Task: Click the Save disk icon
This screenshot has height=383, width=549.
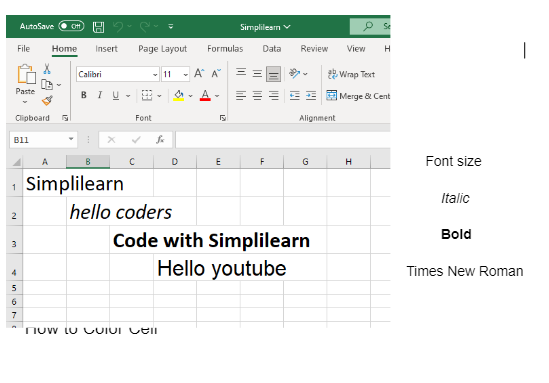Action: pos(98,27)
